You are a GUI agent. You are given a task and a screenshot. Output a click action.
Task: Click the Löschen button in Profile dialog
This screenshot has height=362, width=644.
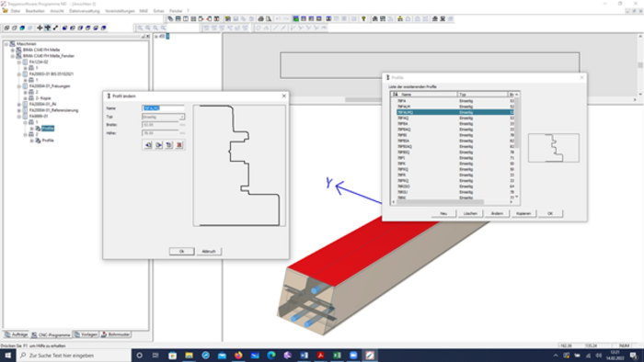pyautogui.click(x=470, y=213)
